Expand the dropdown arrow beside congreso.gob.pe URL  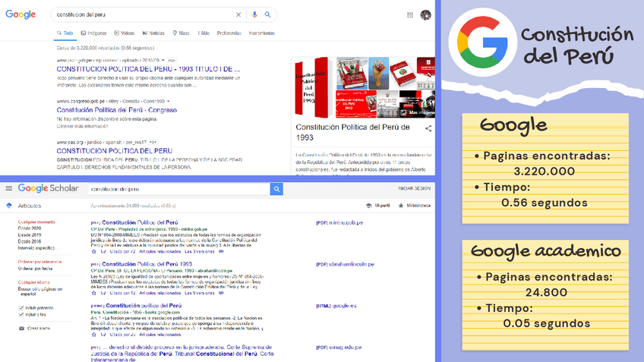click(x=168, y=101)
